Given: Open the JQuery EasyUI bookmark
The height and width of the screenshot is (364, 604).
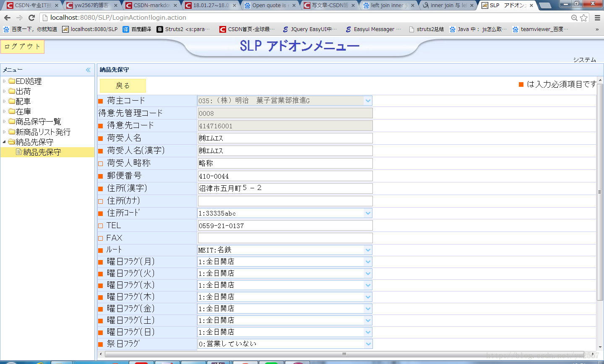Looking at the screenshot, I should click(x=310, y=29).
